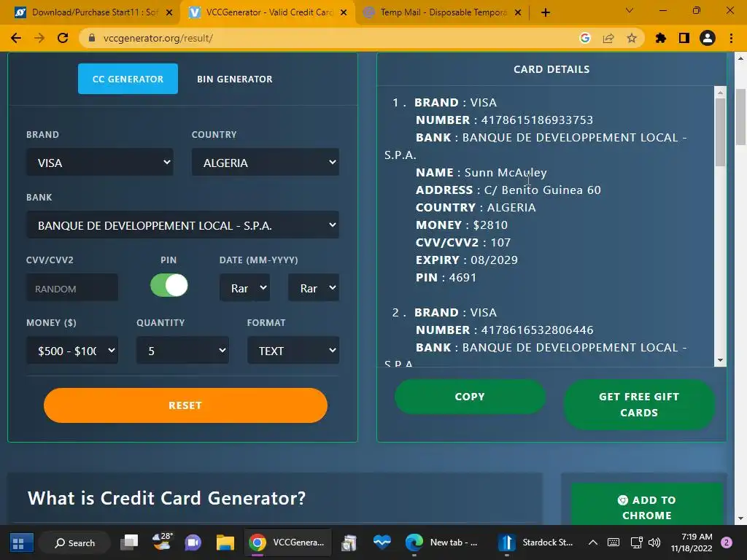
Task: Share this page via share icon
Action: click(608, 38)
